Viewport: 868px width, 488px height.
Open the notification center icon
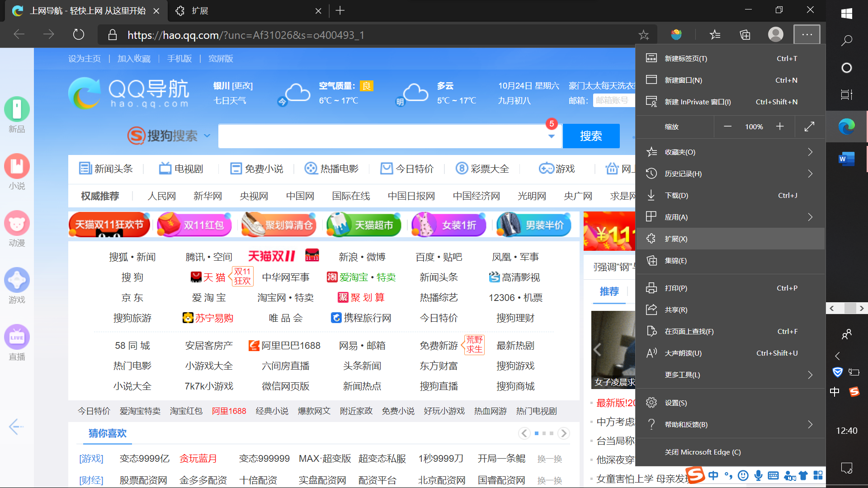(847, 468)
